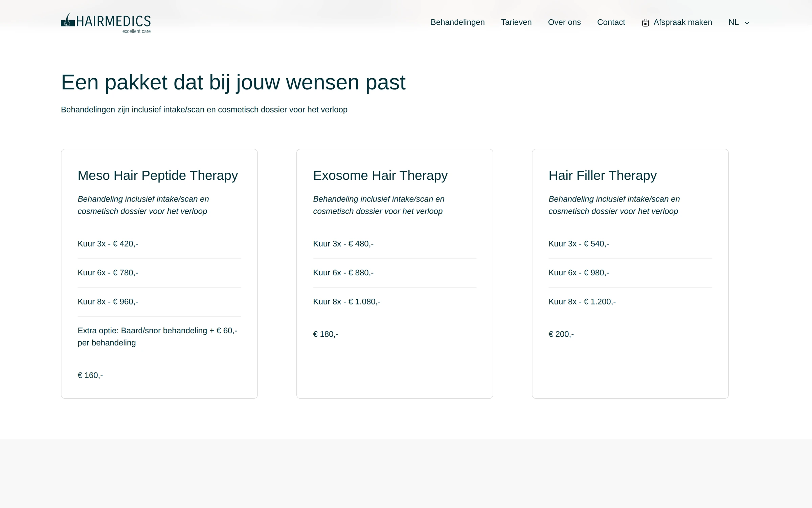Click Kuur 6x - € 780,-
Image resolution: width=812 pixels, height=508 pixels.
click(108, 273)
